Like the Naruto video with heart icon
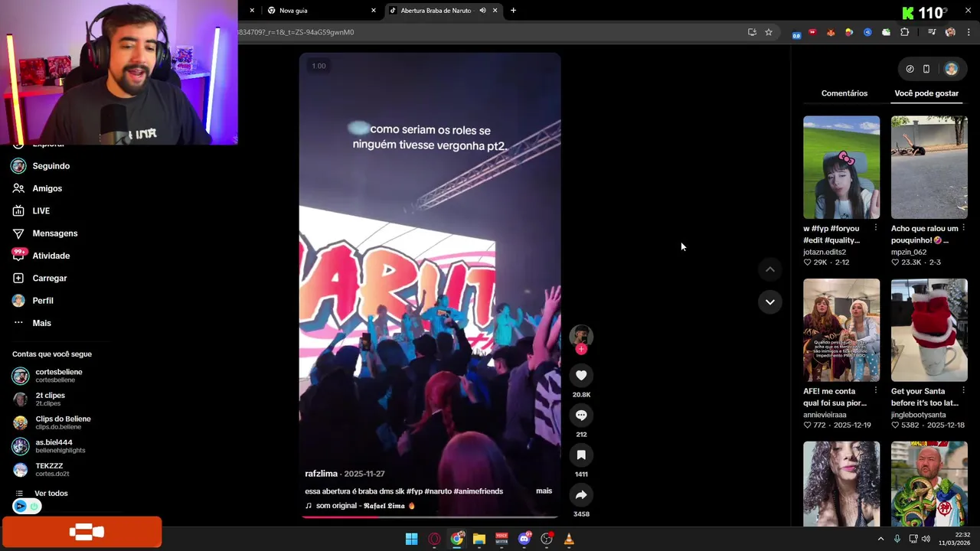The image size is (980, 551). (581, 375)
